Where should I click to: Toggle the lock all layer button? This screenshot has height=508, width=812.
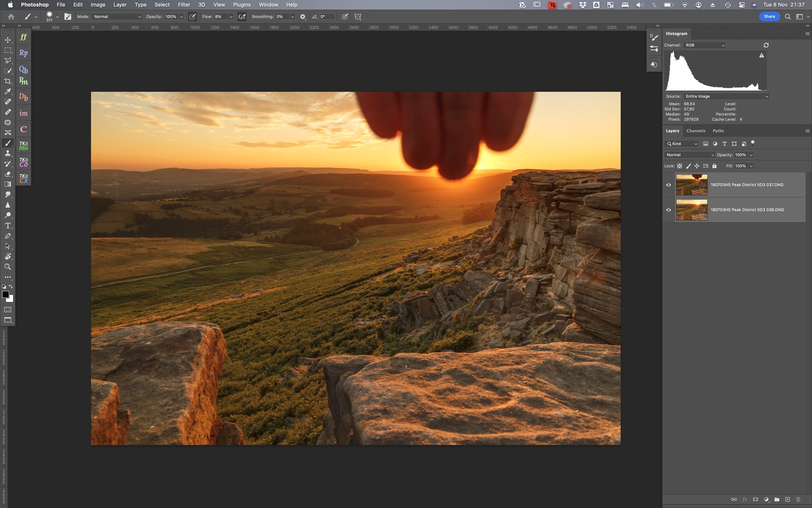[714, 166]
